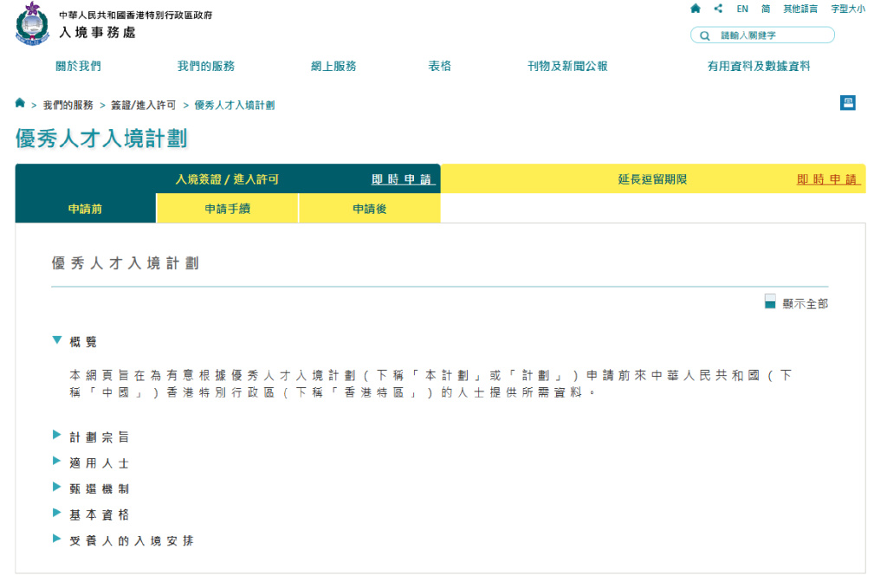Image resolution: width=887 pixels, height=588 pixels.
Task: Switch to the 申請手續 tab
Action: point(227,209)
